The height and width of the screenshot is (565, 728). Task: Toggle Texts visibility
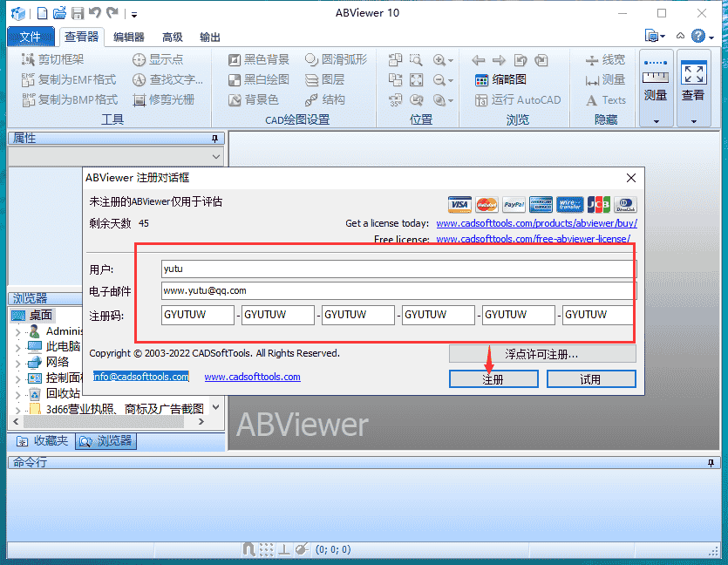pos(605,99)
